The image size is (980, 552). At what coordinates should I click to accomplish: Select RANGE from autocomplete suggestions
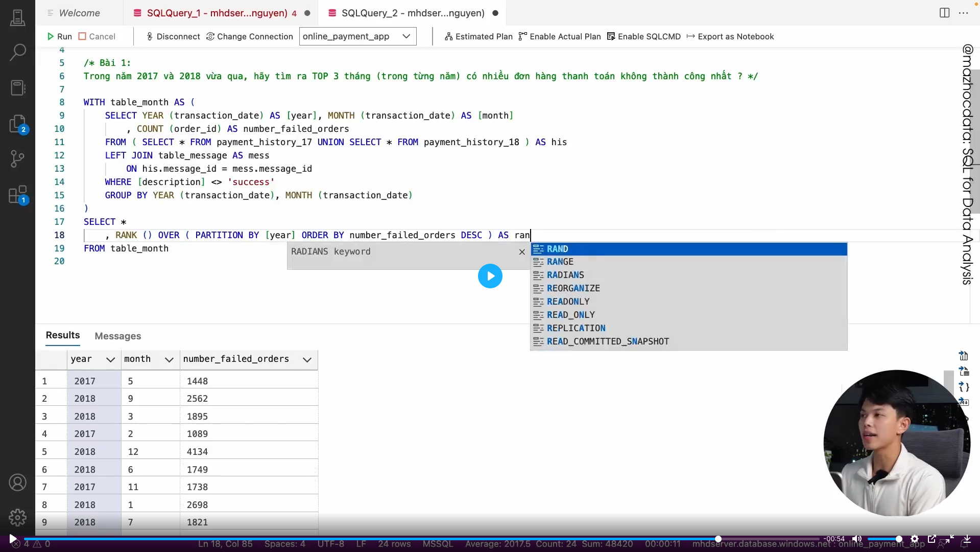pyautogui.click(x=560, y=262)
